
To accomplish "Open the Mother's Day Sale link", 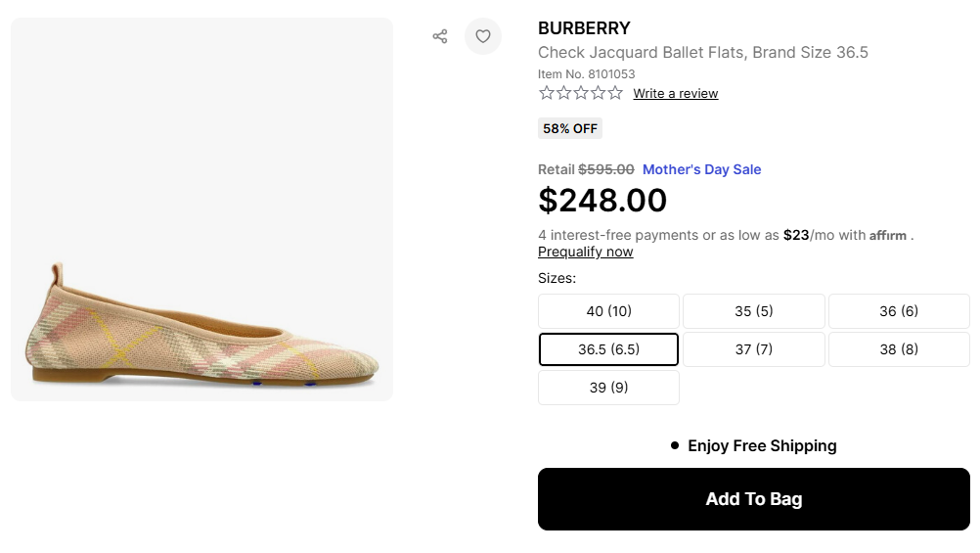I will pos(701,169).
